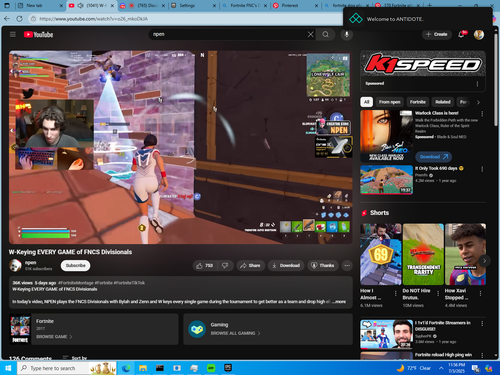Open the #FortniteMontage hashtag link

click(x=76, y=283)
